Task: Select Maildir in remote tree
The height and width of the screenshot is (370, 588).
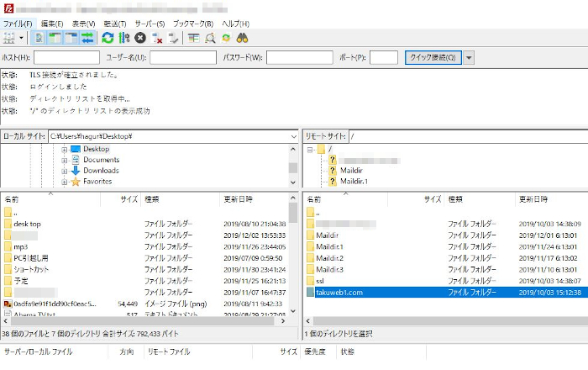Action: coord(351,171)
